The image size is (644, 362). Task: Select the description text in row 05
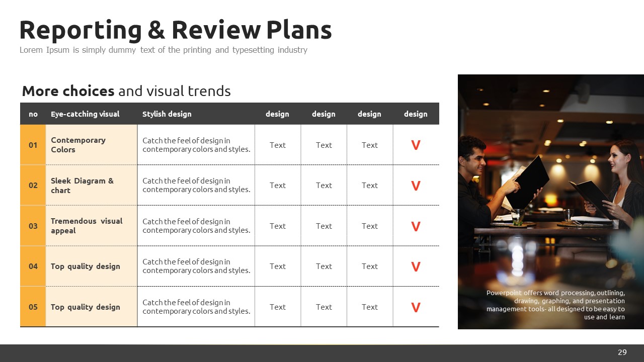pyautogui.click(x=196, y=307)
